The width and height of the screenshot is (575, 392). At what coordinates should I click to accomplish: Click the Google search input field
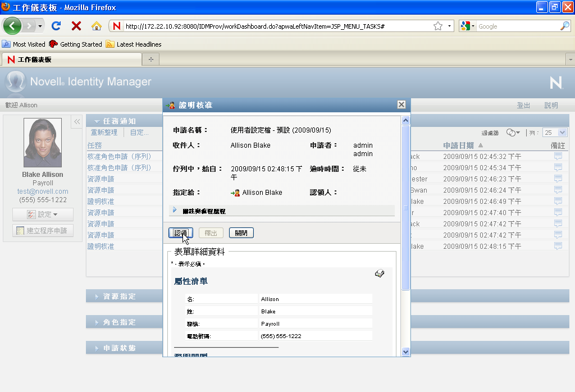(518, 26)
